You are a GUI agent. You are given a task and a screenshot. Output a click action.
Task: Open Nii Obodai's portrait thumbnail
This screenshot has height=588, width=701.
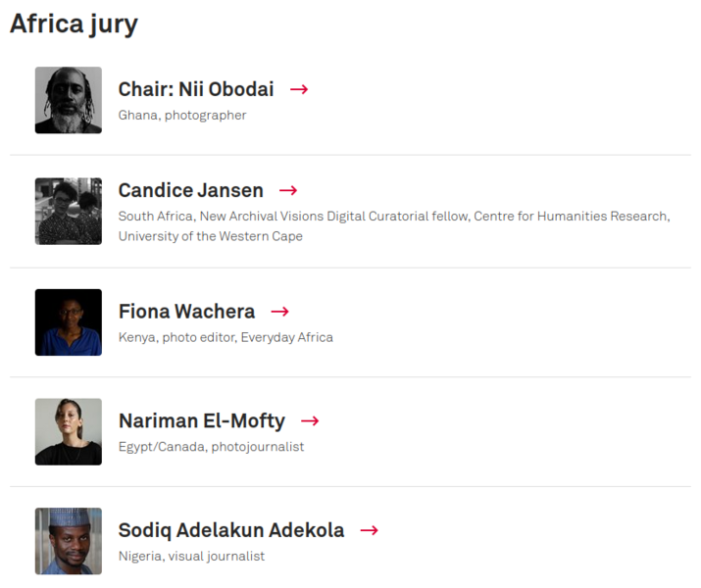(69, 100)
